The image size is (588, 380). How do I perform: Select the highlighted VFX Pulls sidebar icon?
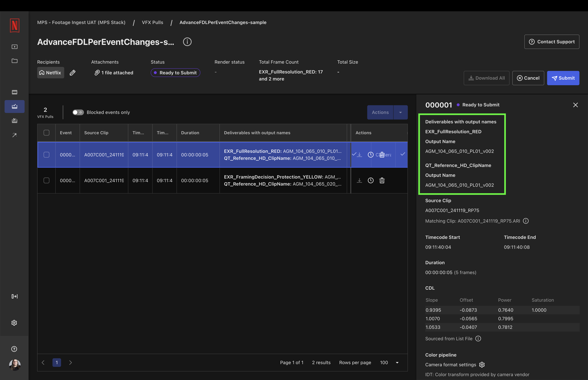15,106
